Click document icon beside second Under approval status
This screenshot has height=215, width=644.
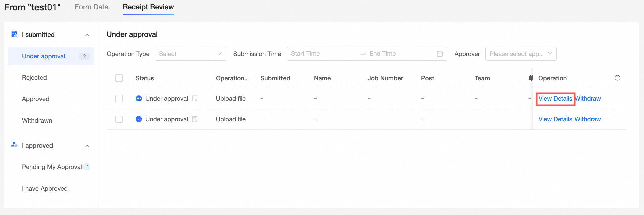tap(195, 119)
